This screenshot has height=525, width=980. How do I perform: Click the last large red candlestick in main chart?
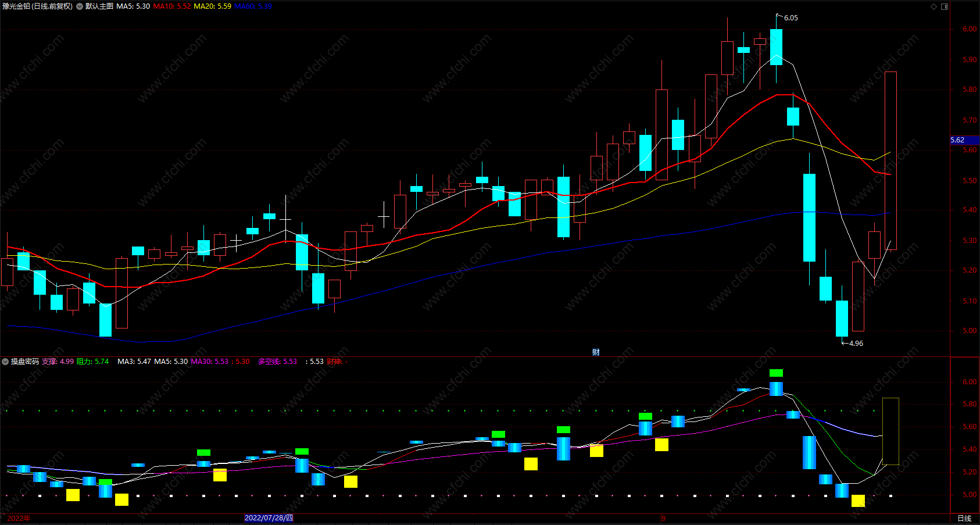pyautogui.click(x=890, y=160)
